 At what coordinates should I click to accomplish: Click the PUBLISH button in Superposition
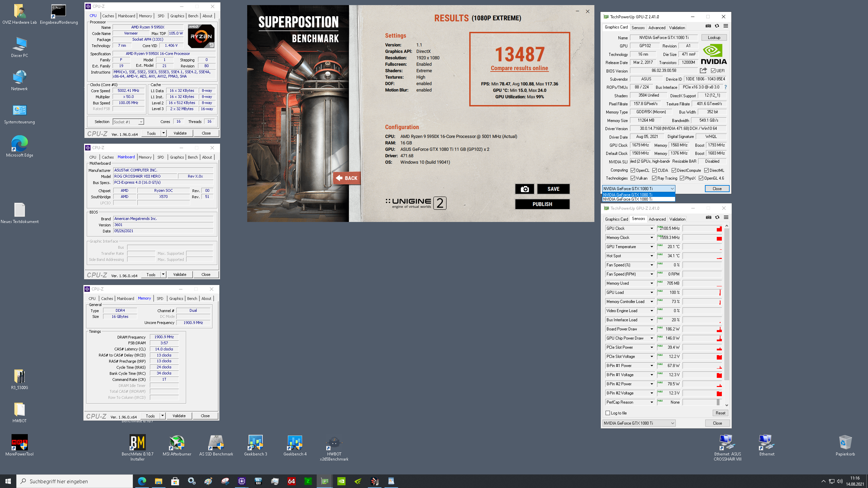click(x=542, y=204)
